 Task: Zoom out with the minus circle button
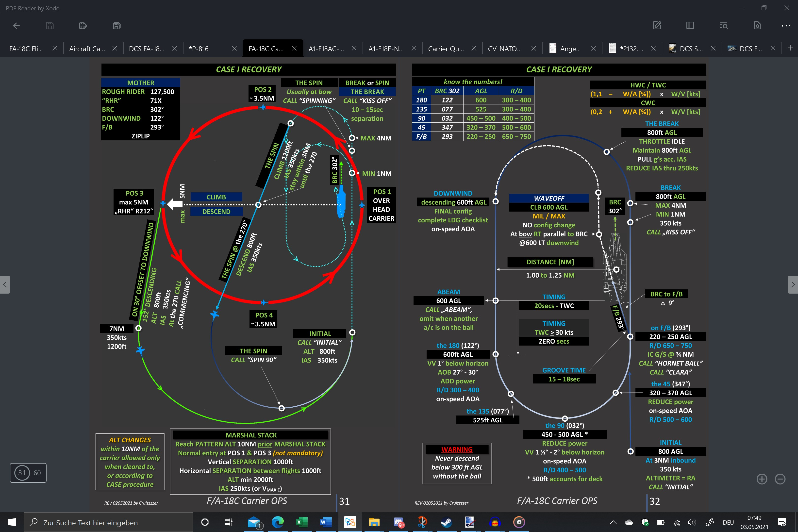coord(780,479)
